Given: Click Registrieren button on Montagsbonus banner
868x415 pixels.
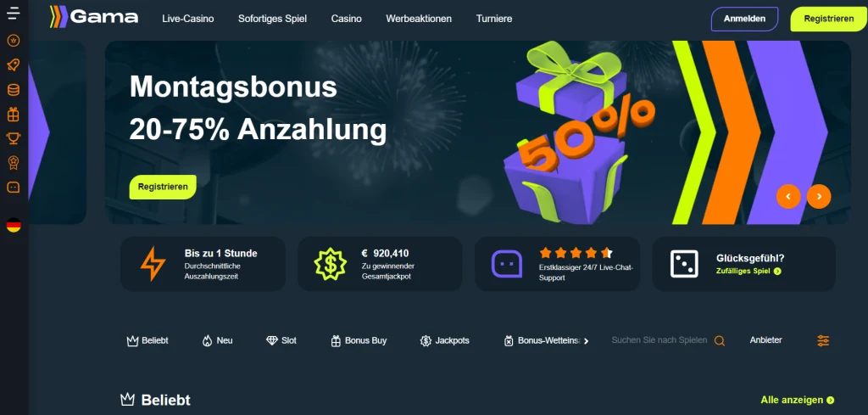Looking at the screenshot, I should pyautogui.click(x=163, y=187).
